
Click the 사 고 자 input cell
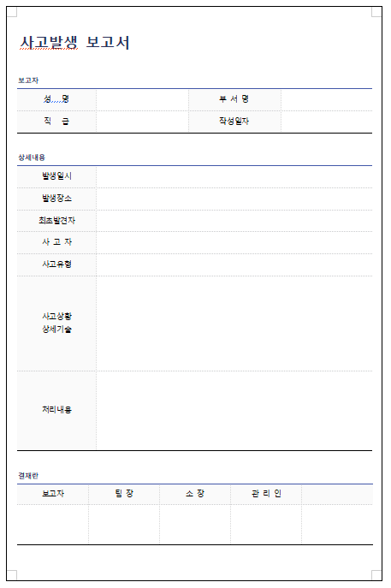(234, 242)
